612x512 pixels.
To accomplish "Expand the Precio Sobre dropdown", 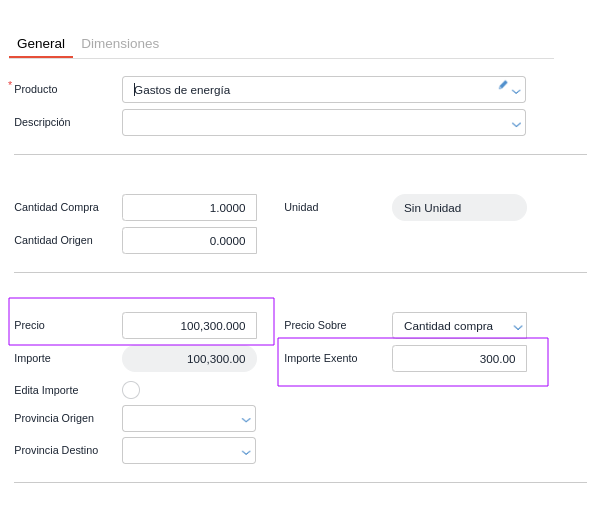I will 517,327.
